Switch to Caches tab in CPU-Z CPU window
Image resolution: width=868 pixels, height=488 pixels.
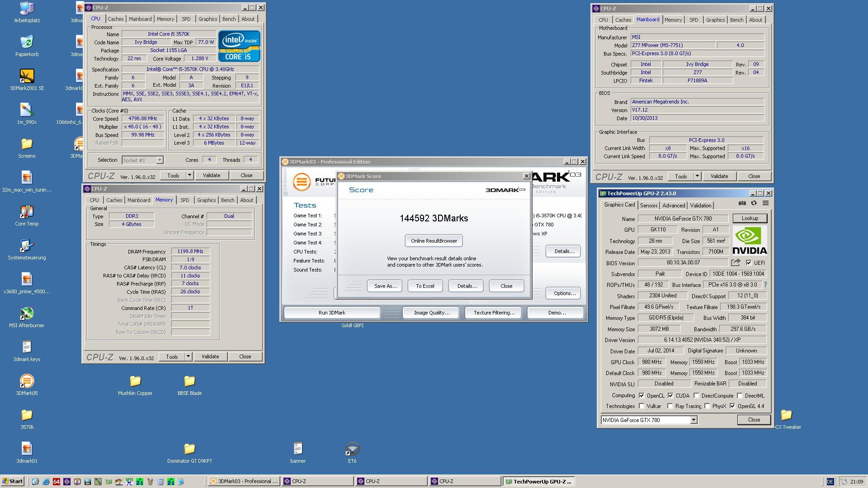point(115,19)
